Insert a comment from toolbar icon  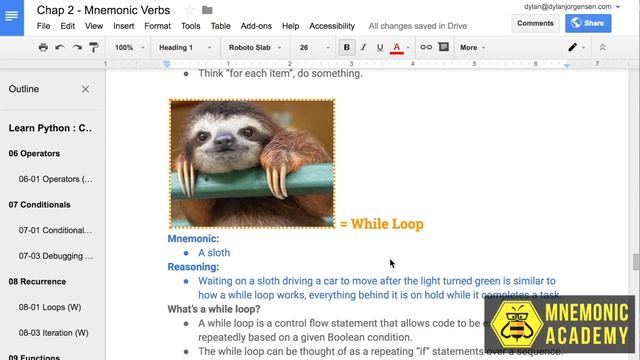pyautogui.click(x=444, y=47)
